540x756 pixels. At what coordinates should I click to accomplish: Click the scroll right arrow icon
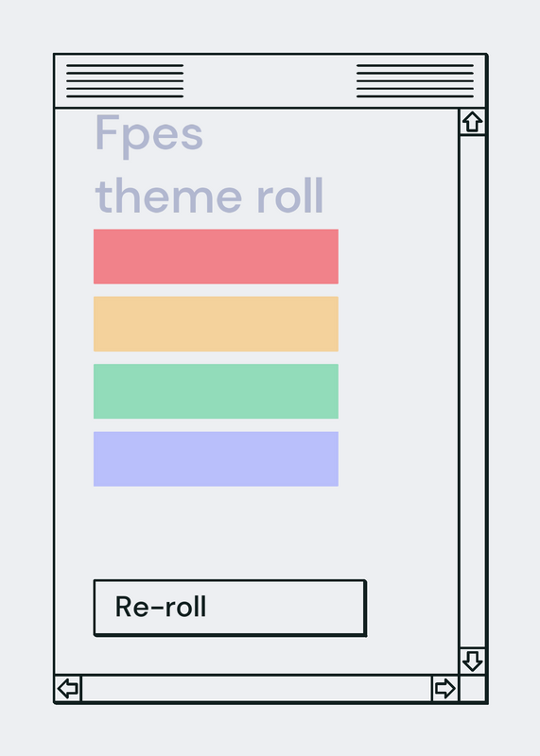444,688
